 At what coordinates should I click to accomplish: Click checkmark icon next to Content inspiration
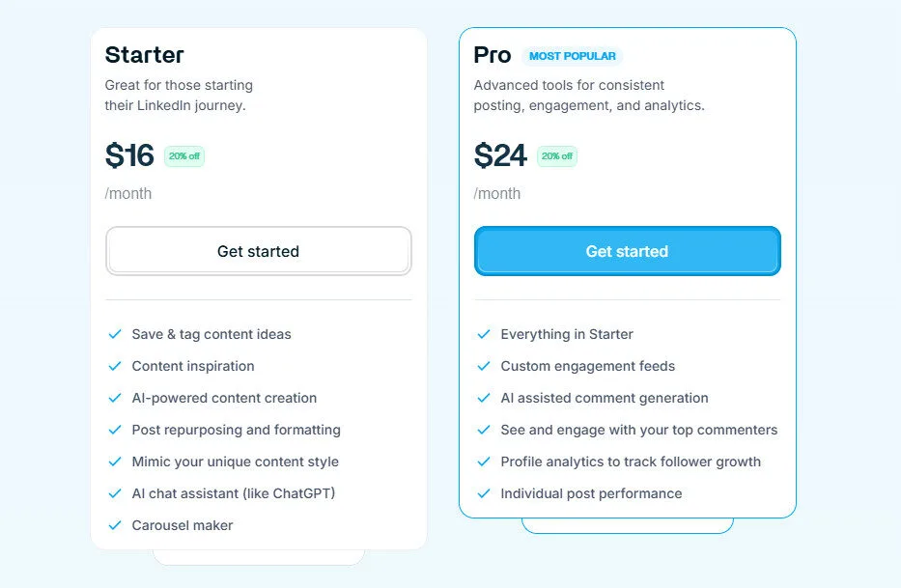pos(115,366)
